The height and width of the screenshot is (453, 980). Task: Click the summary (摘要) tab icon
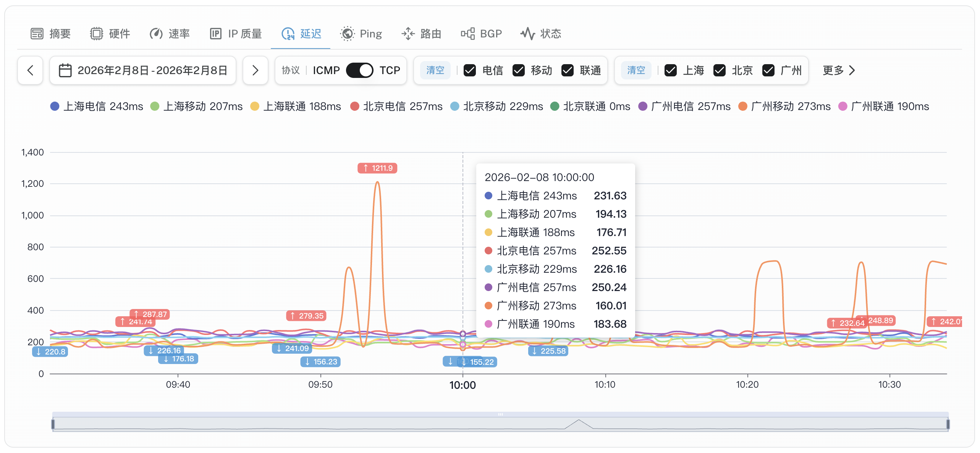(x=37, y=34)
